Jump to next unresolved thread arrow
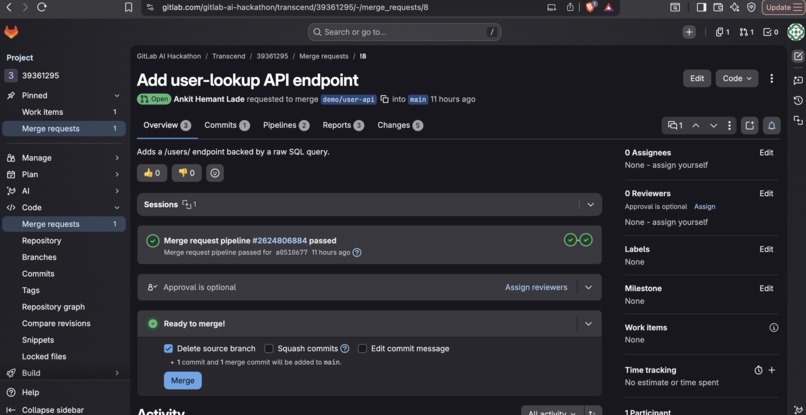 (x=713, y=125)
